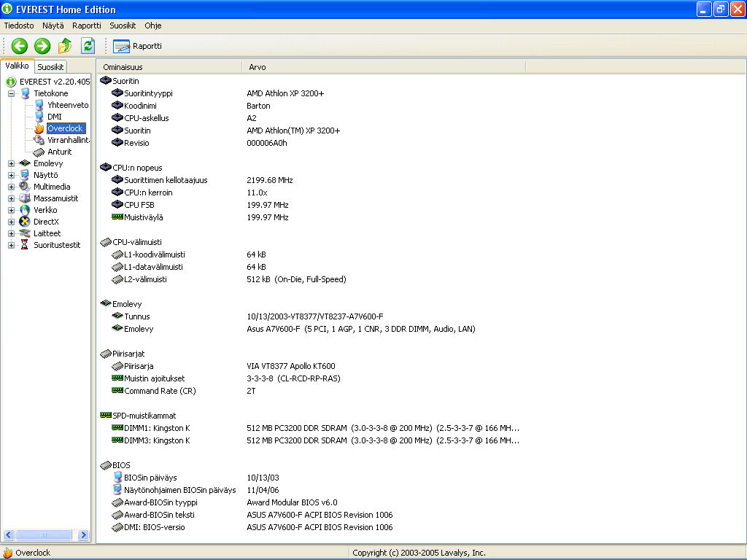Expand the Laitteet tree node

(11, 234)
